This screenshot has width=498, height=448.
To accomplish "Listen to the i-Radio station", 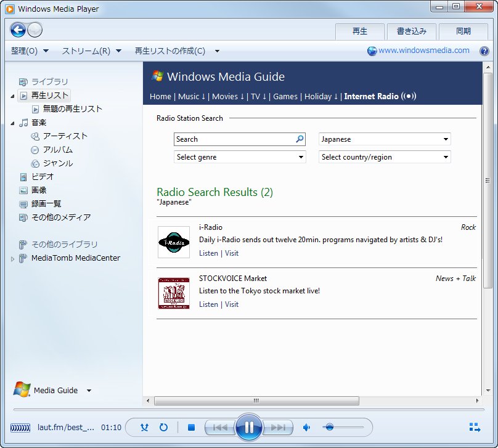I will (x=208, y=253).
